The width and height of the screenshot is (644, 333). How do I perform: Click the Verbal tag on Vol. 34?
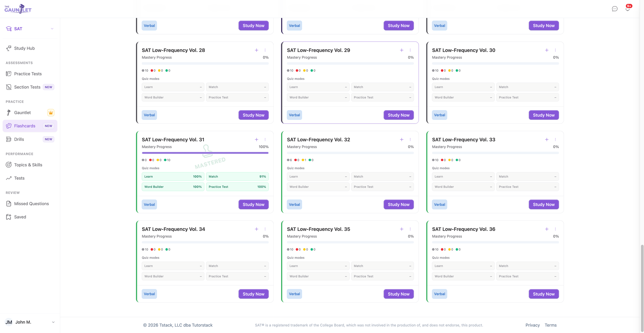click(149, 294)
